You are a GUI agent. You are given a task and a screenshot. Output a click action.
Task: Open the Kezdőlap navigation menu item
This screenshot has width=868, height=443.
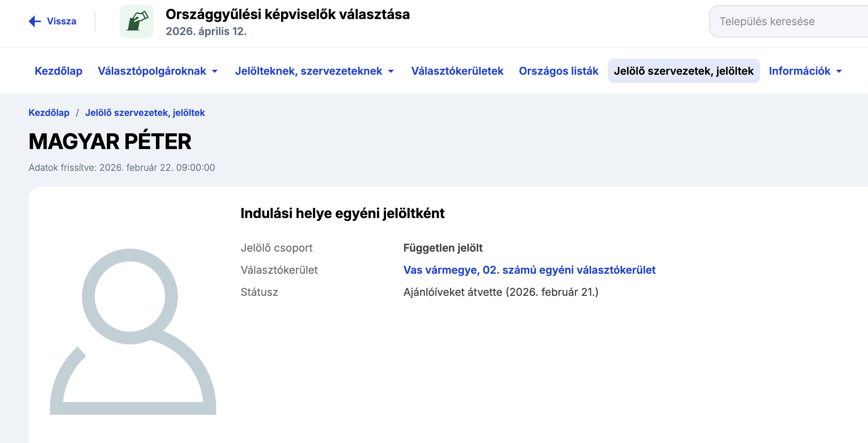[x=58, y=71]
